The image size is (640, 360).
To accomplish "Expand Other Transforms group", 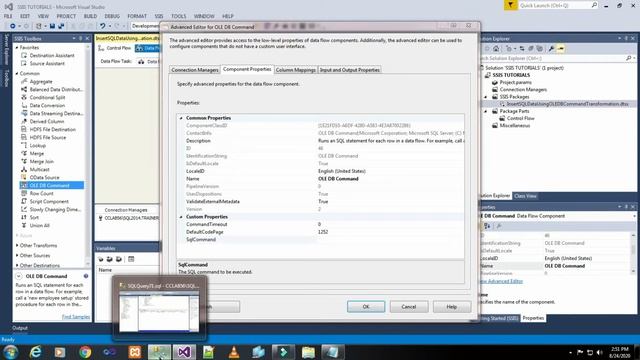I will pos(17,245).
